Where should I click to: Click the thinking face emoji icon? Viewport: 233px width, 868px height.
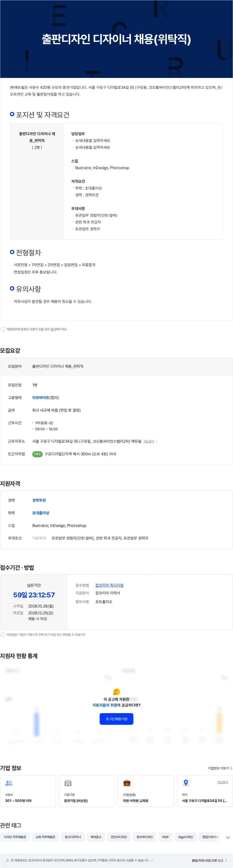click(116, 692)
